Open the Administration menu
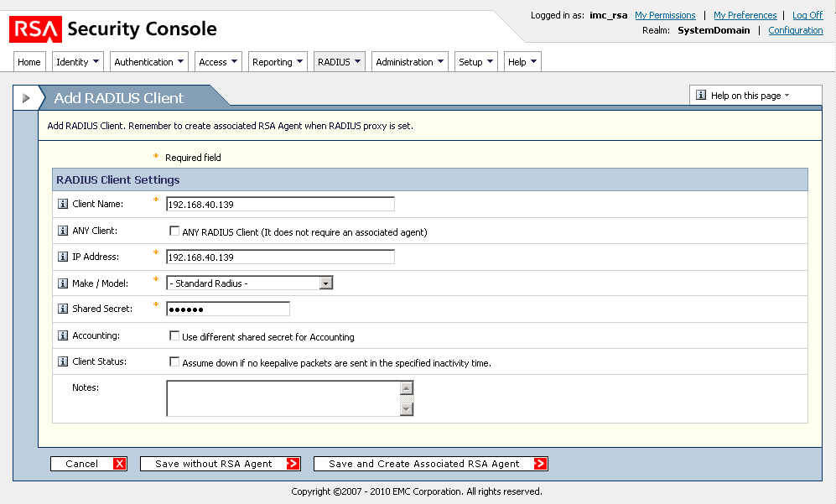Image resolution: width=836 pixels, height=504 pixels. coord(409,62)
